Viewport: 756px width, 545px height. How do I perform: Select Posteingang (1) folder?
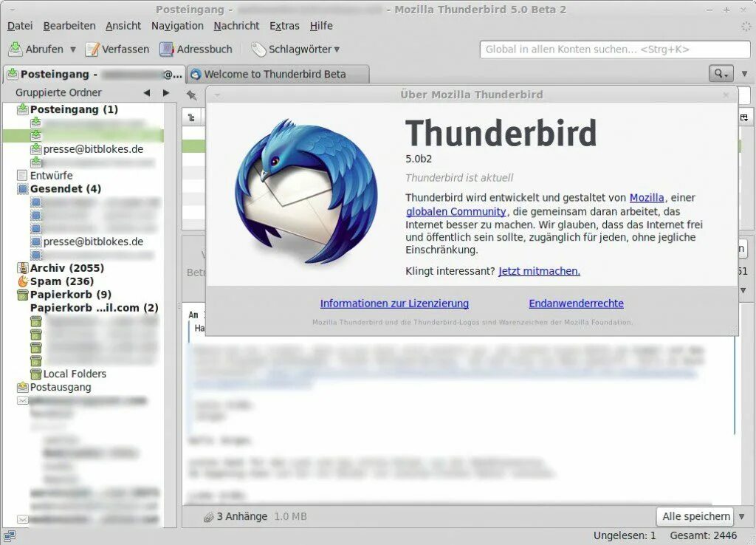pyautogui.click(x=74, y=109)
